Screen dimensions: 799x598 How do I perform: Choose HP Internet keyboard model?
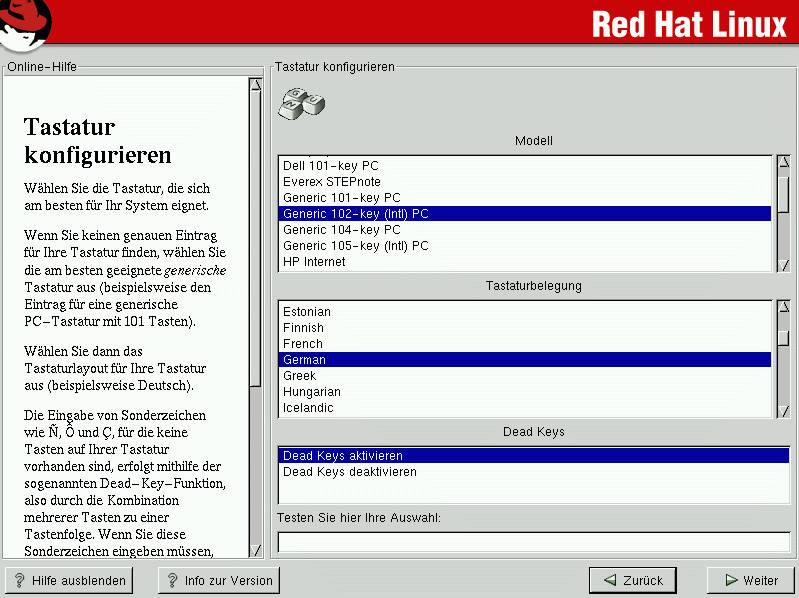click(x=314, y=262)
